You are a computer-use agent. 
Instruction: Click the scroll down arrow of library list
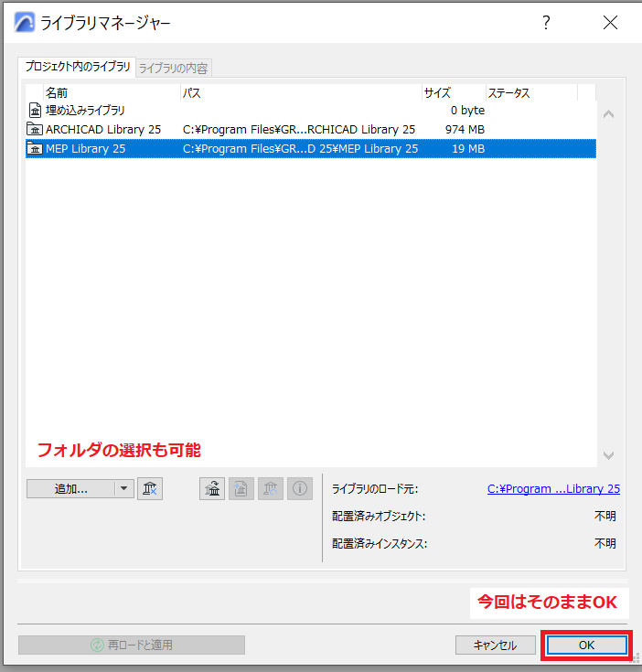(x=608, y=455)
